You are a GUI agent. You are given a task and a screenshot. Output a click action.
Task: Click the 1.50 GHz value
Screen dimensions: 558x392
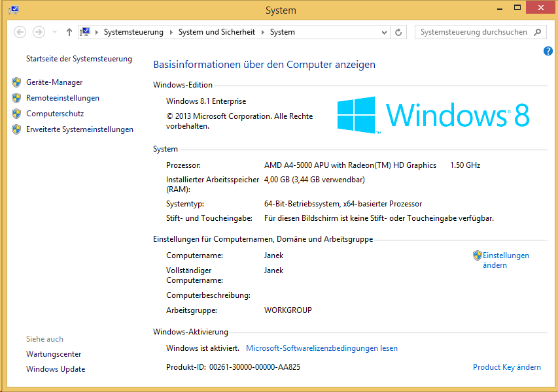coord(465,165)
